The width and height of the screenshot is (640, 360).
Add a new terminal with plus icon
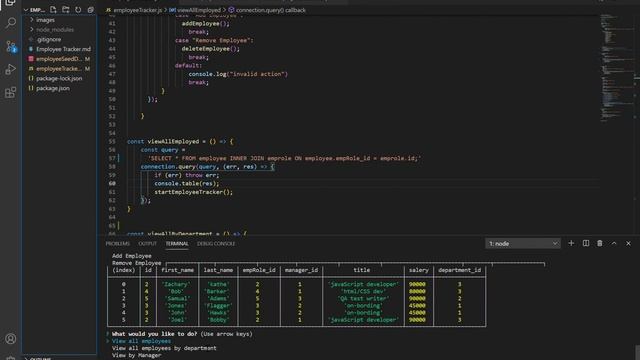[x=571, y=243]
